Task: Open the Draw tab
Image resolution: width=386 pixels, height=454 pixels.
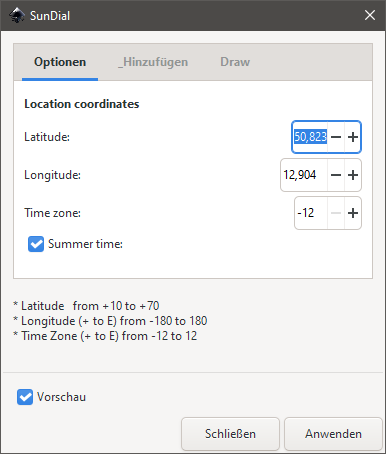Action: (x=235, y=62)
